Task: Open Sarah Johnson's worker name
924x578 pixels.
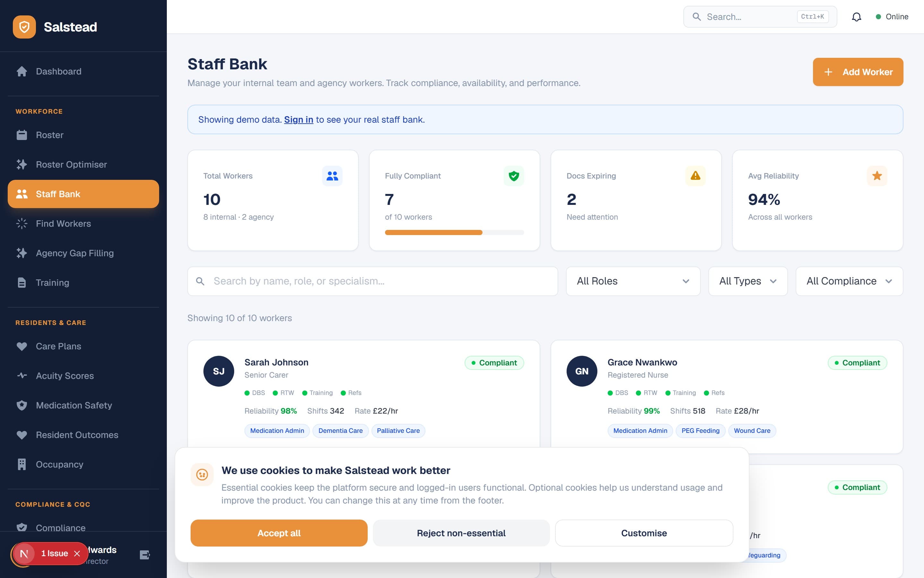Action: coord(277,363)
